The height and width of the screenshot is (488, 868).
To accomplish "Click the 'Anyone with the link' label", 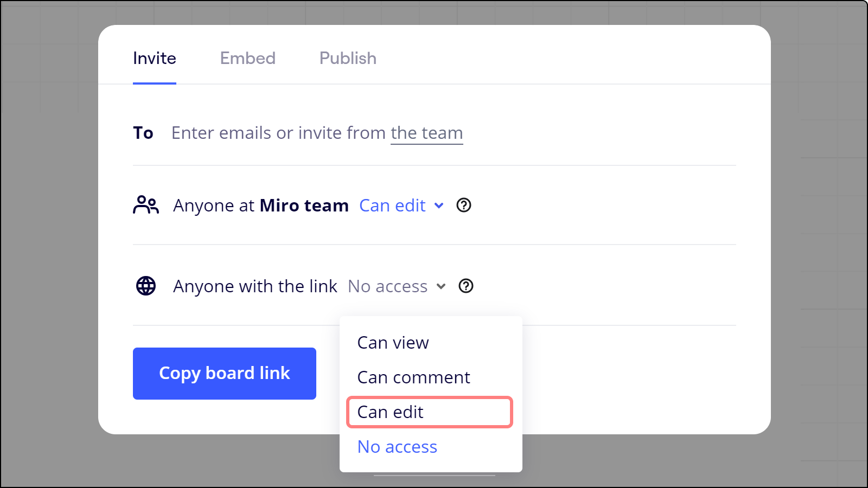I will click(255, 286).
